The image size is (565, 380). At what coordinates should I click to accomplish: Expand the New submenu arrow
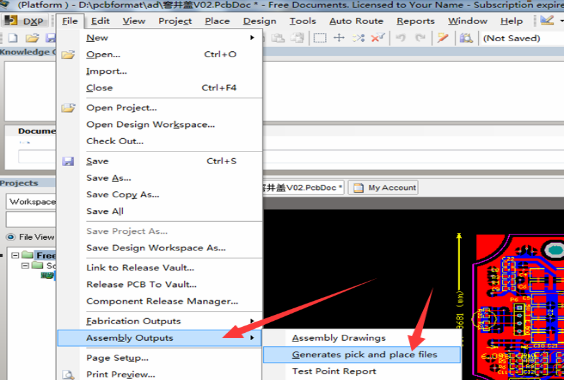pos(252,37)
